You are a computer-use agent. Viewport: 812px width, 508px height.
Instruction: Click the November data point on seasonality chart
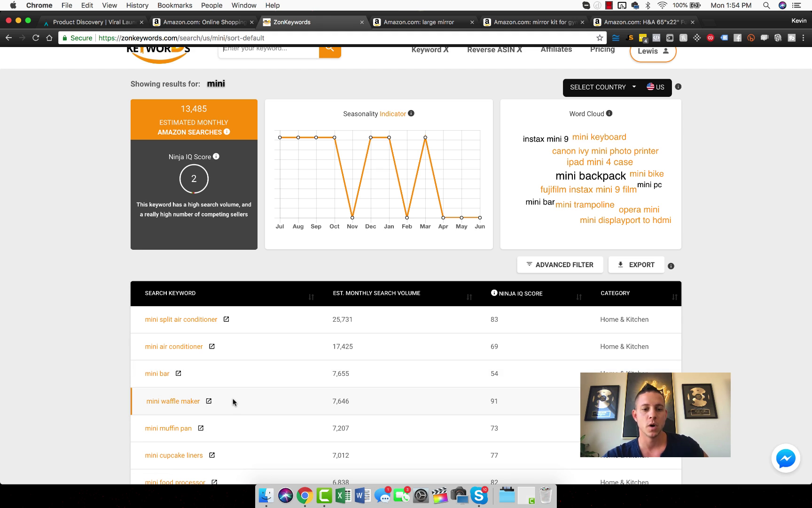click(x=352, y=217)
